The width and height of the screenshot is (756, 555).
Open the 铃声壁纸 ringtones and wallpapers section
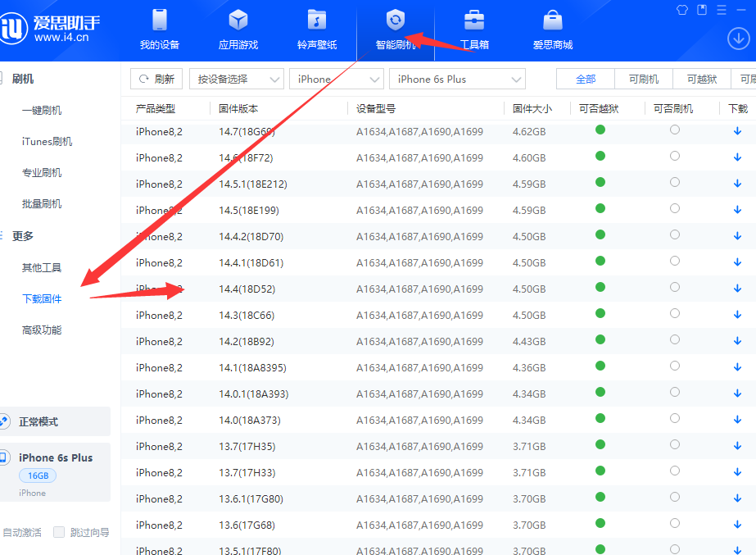pyautogui.click(x=317, y=30)
